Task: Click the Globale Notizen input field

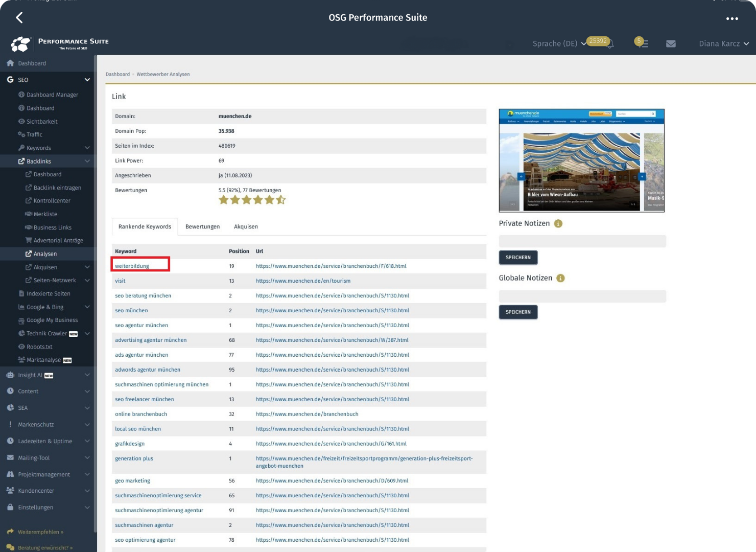Action: pos(582,296)
